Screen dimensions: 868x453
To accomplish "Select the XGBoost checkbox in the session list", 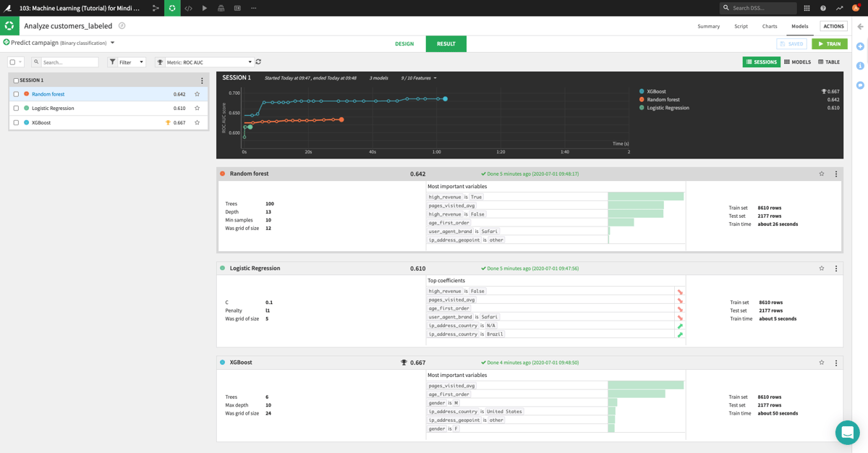I will (16, 122).
